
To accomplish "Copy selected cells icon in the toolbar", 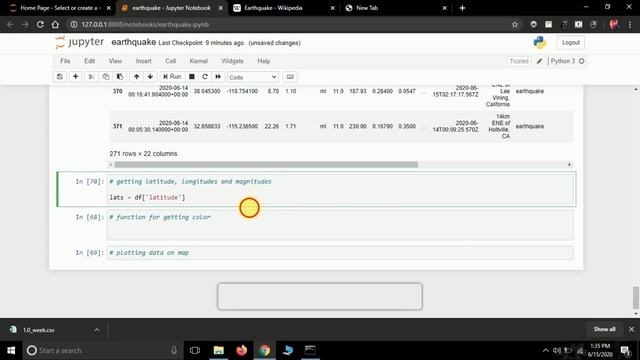I will (106, 77).
